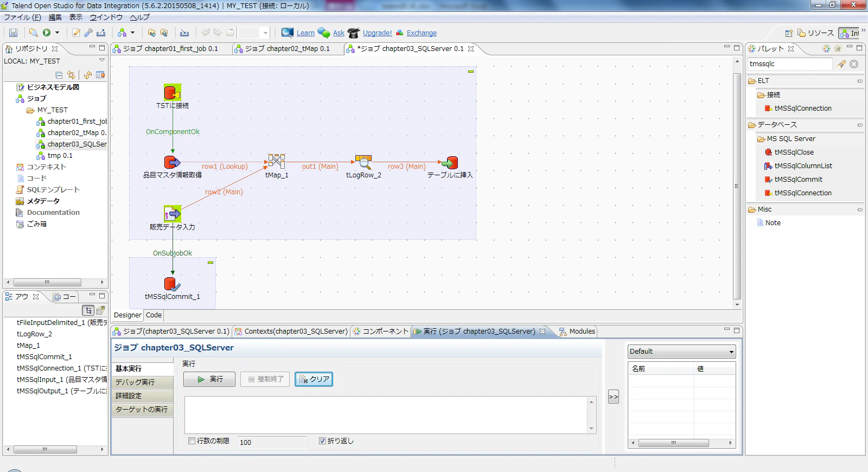Click the green Run job toolbar icon
Screen dimensions: 868x472
[47, 33]
